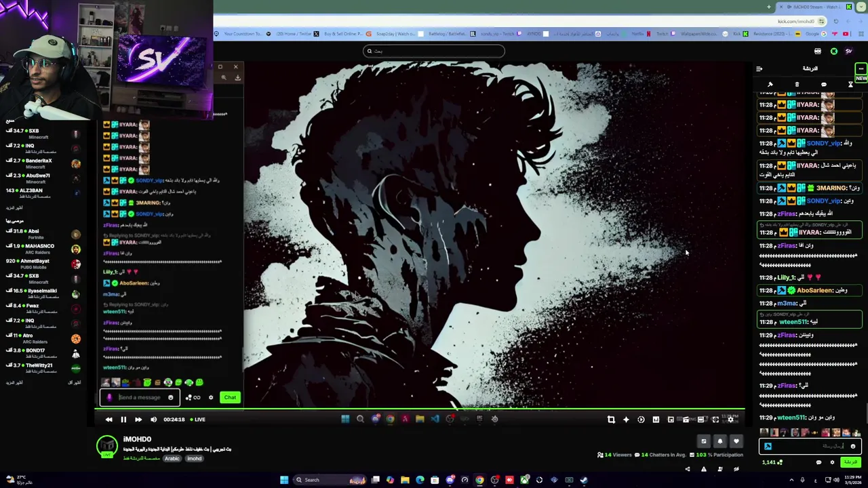Image resolution: width=868 pixels, height=488 pixels.
Task: Click the hourglass icon in chat header
Action: click(850, 85)
